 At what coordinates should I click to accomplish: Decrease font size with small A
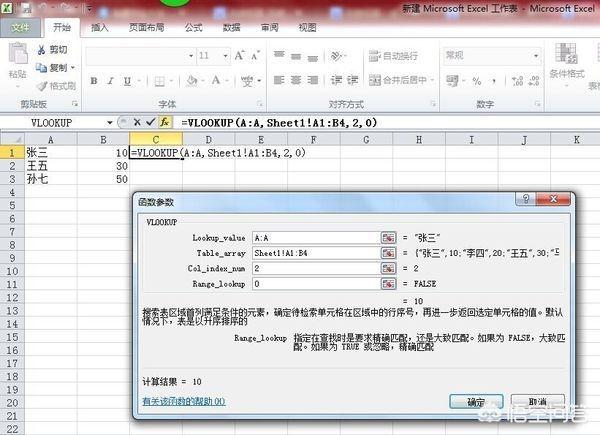click(255, 56)
